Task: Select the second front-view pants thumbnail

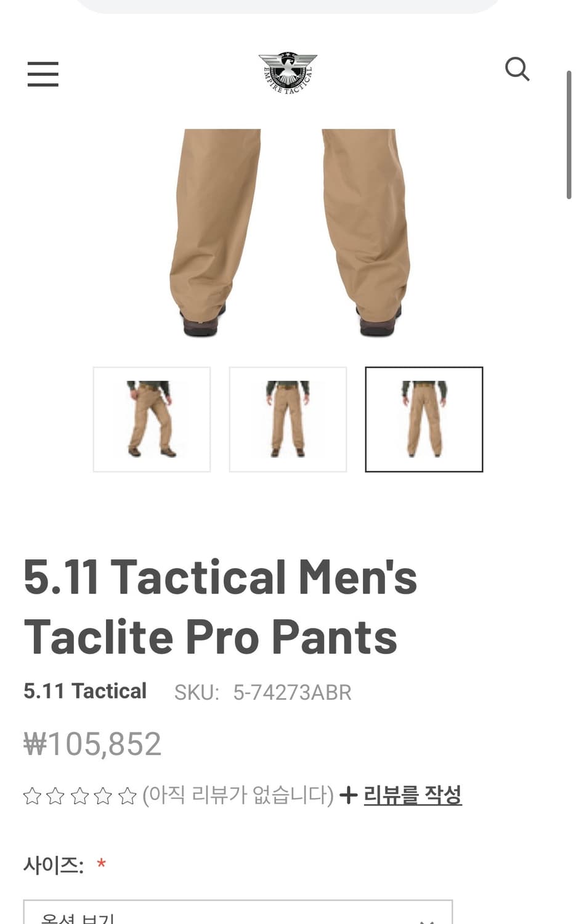Action: tap(288, 419)
